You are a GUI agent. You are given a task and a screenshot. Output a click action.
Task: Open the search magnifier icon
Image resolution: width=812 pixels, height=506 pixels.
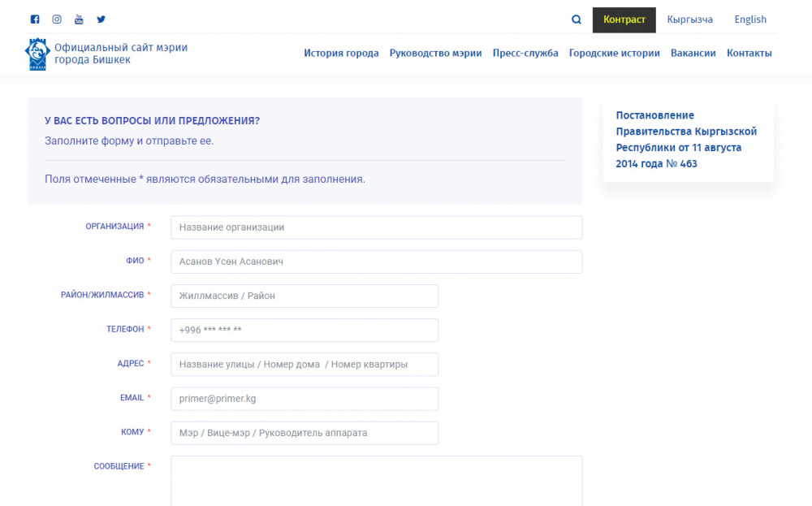[576, 19]
